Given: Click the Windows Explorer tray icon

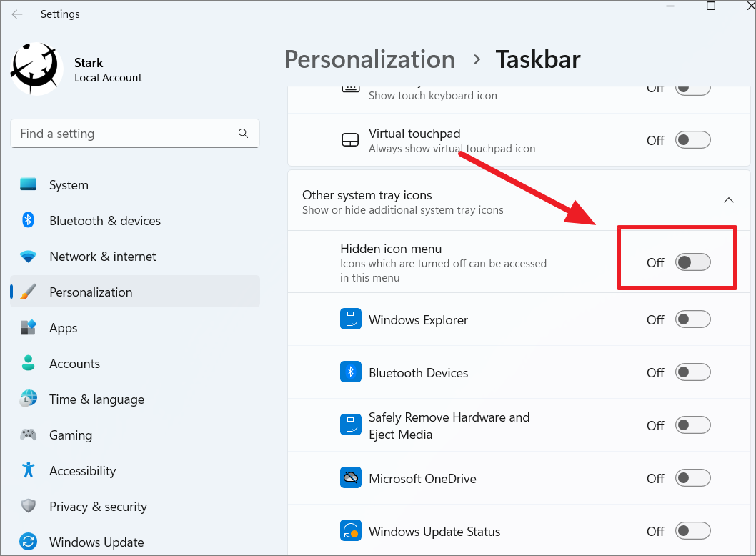Looking at the screenshot, I should [x=351, y=319].
